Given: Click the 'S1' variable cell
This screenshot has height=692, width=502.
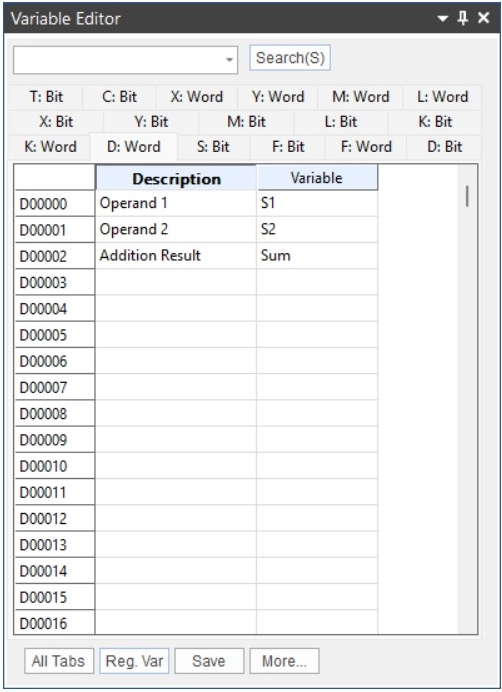Looking at the screenshot, I should (x=317, y=203).
